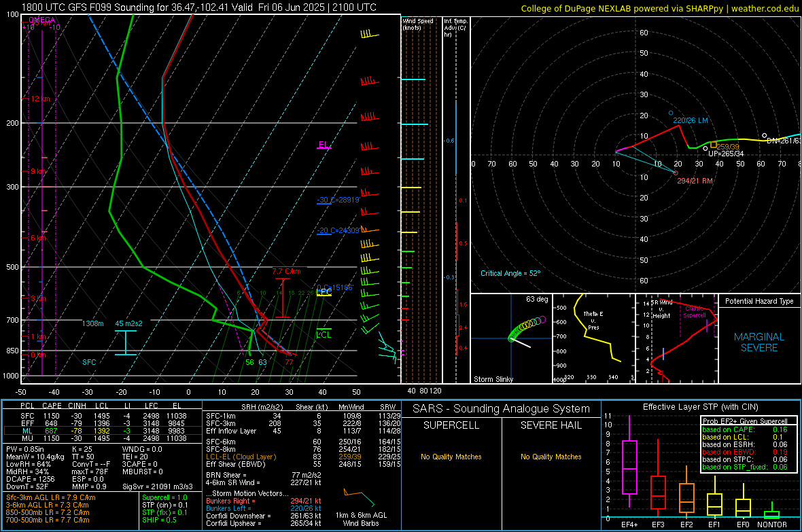Click the green LCL level label
The image size is (802, 532).
coord(324,334)
